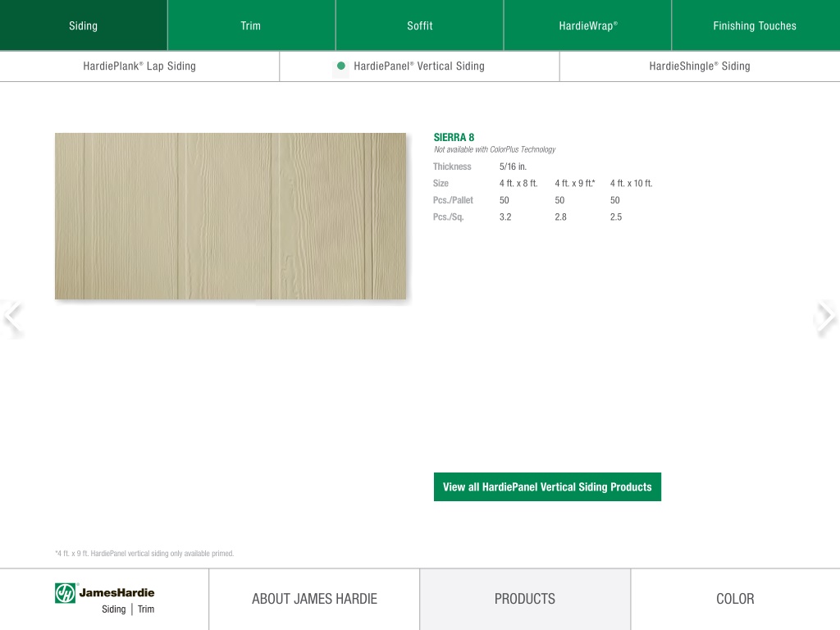The image size is (840, 630).
Task: Click the 'Thickness' row label
Action: [x=452, y=167]
